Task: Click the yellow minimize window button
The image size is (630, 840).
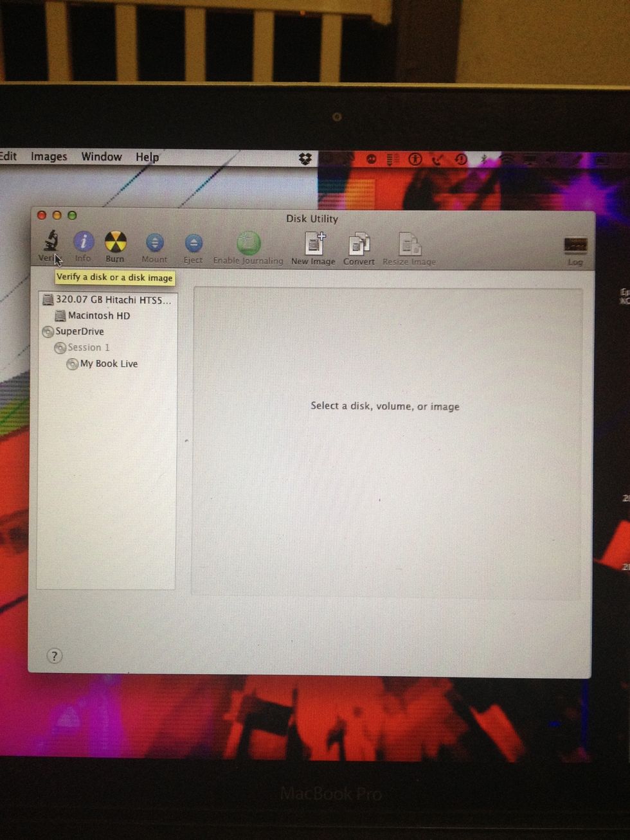Action: (57, 215)
